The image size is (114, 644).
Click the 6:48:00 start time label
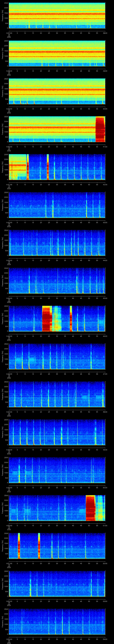click(9, 450)
